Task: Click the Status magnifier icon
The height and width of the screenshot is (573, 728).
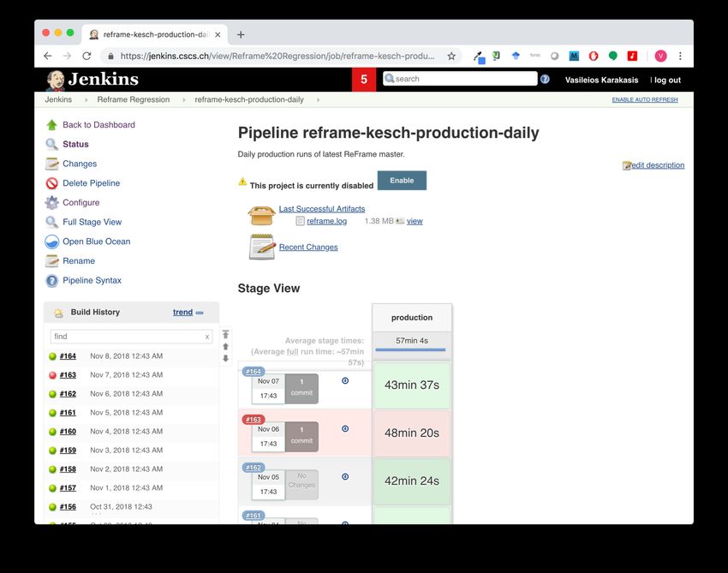Action: pos(51,145)
